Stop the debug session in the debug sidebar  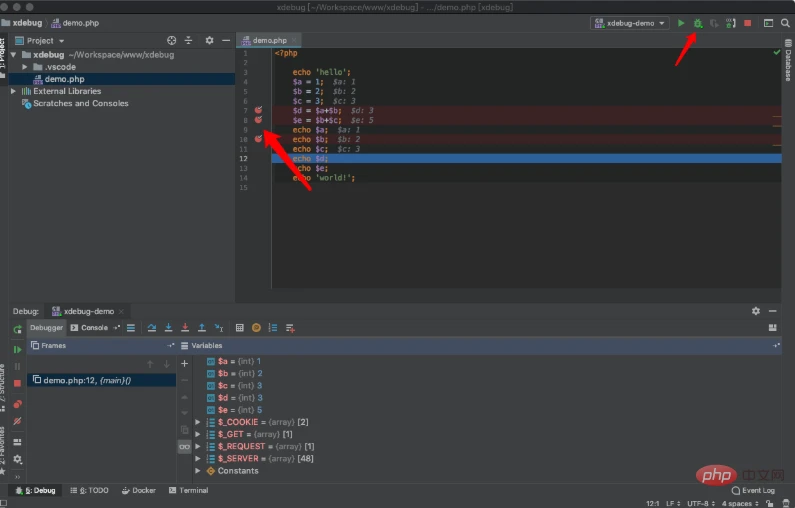(17, 384)
